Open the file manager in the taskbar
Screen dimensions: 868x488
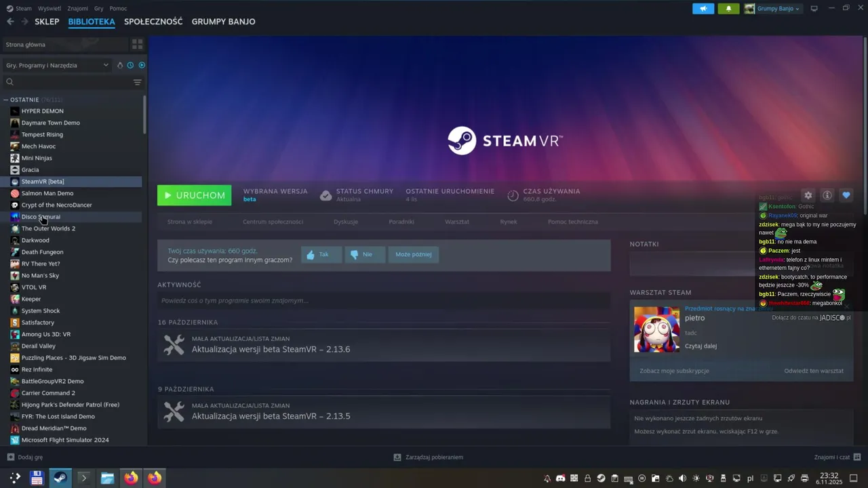107,478
